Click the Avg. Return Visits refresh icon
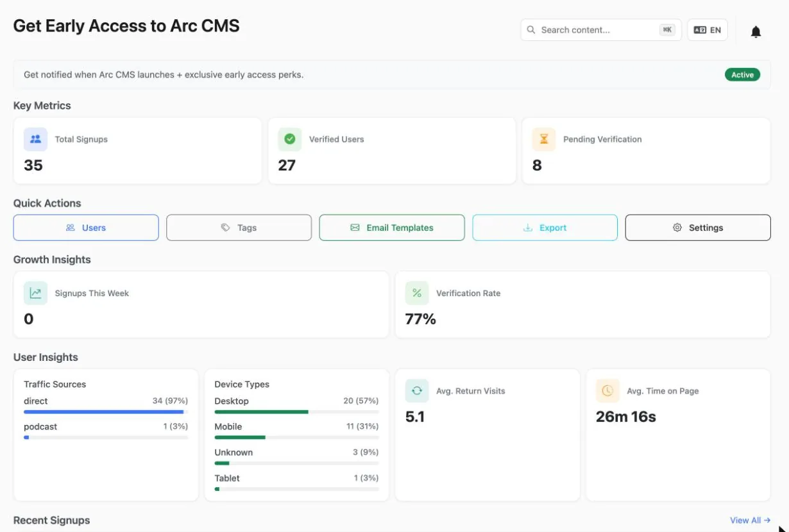Image resolution: width=789 pixels, height=532 pixels. click(x=417, y=390)
